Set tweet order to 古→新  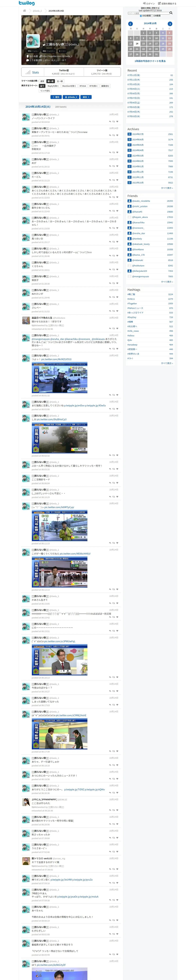pyautogui.click(x=60, y=81)
